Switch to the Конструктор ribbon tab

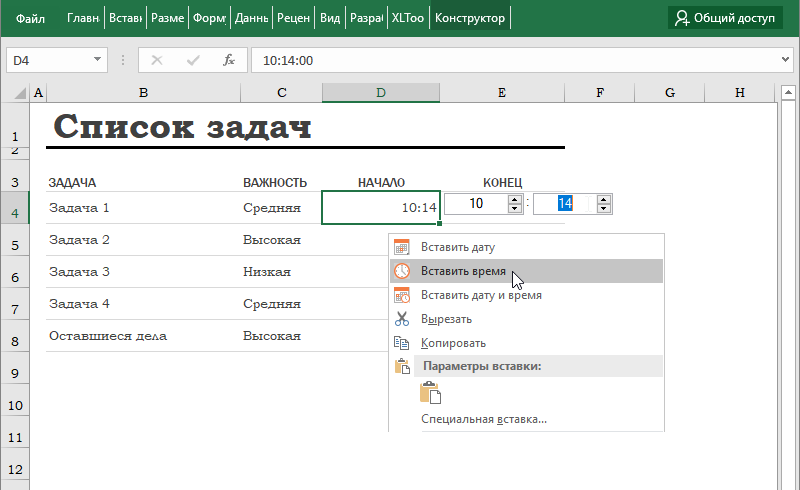(x=470, y=18)
